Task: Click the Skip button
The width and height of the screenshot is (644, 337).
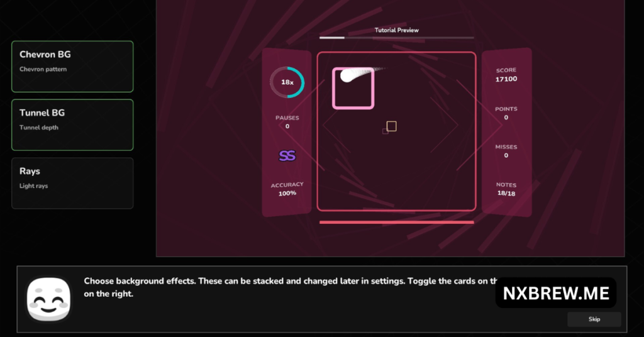Action: click(x=594, y=319)
